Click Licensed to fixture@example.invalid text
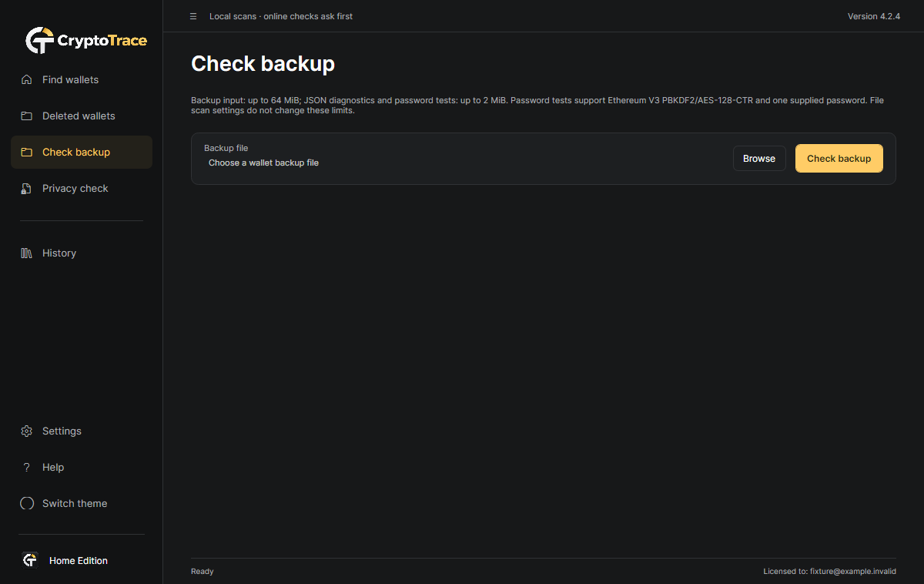The width and height of the screenshot is (924, 584). pos(830,572)
